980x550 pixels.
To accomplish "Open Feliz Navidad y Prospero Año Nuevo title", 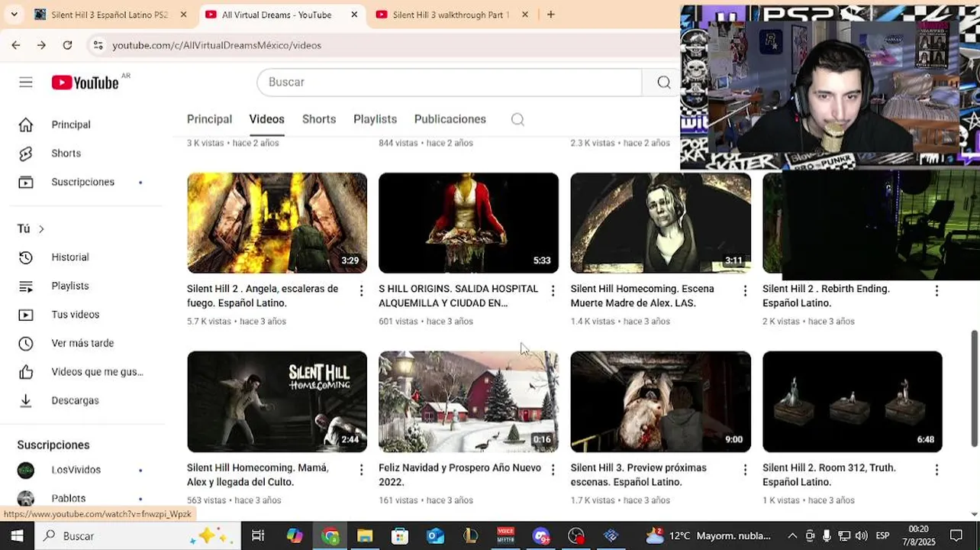I will coord(459,475).
